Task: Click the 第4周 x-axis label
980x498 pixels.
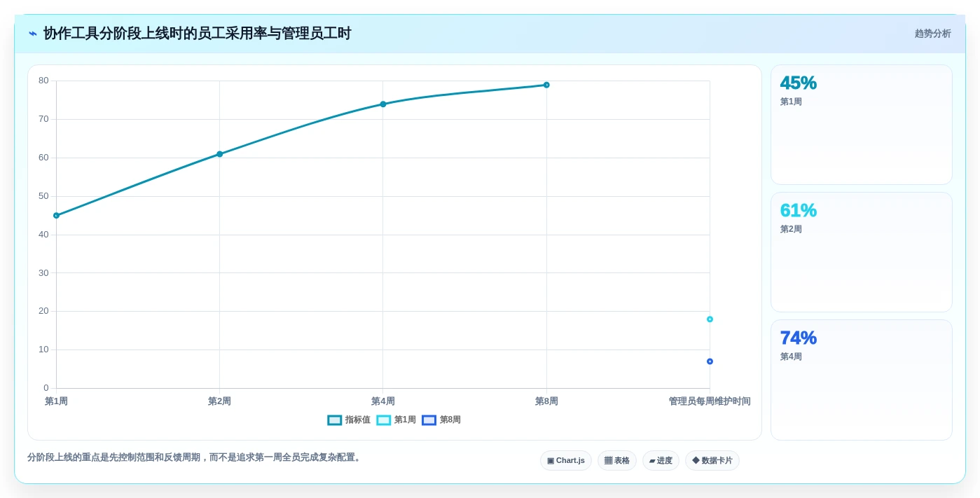Action: coord(383,401)
